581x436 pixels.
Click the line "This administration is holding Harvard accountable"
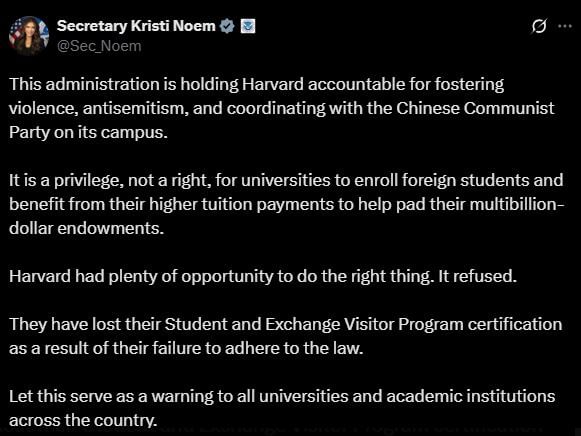[x=256, y=84]
